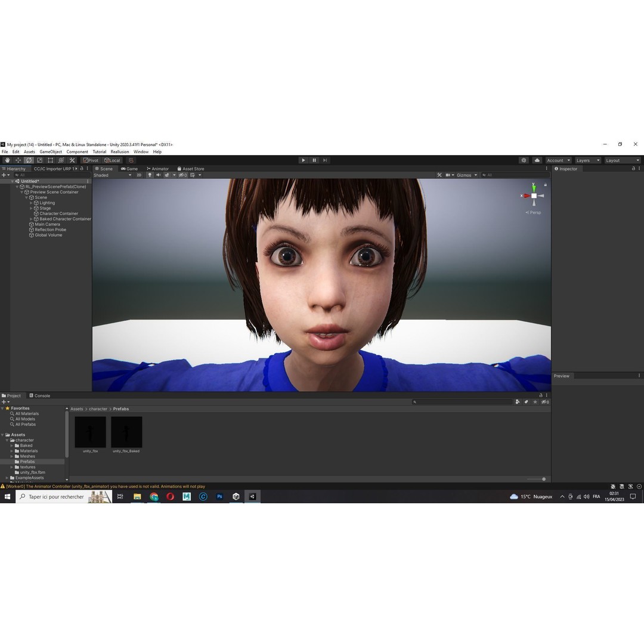Viewport: 644px width, 644px height.
Task: Open Photoshop from the taskbar
Action: tap(219, 497)
